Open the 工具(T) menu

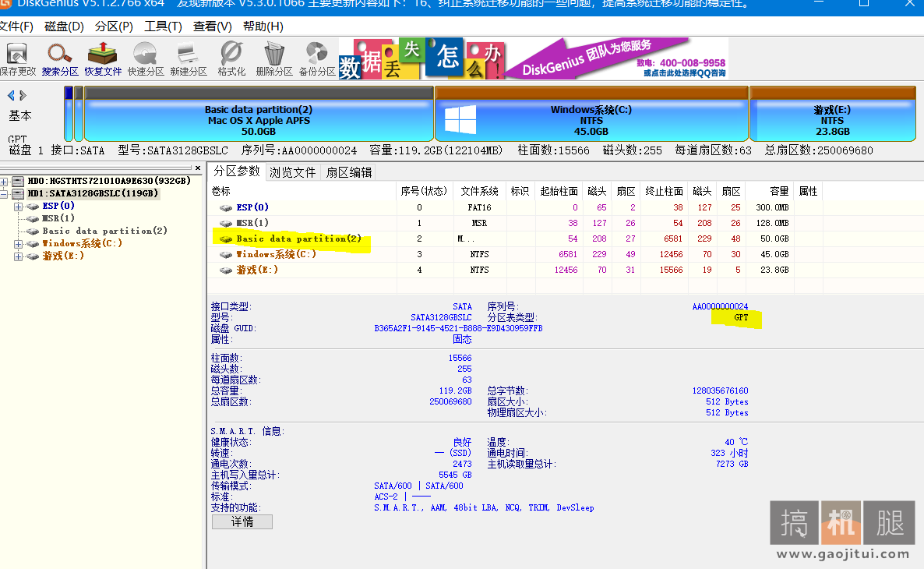pyautogui.click(x=164, y=27)
